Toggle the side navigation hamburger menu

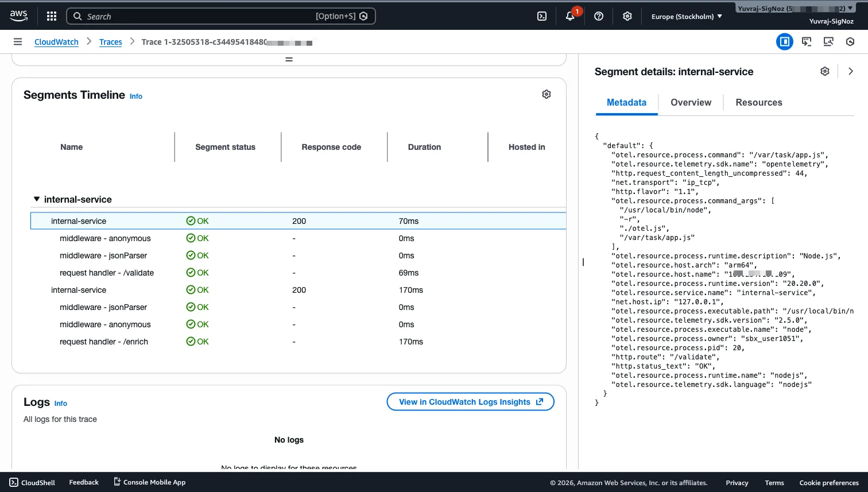coord(18,41)
